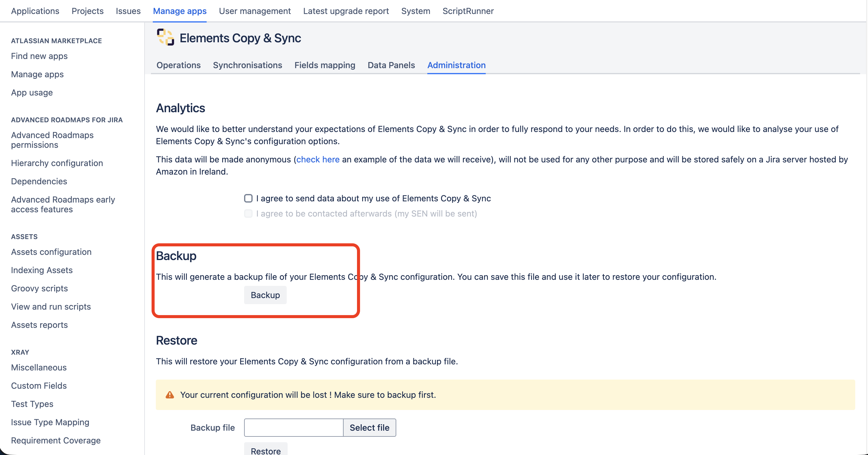Screen dimensions: 868x455
Task: Select Issue Type Mapping under Xray
Action: point(50,422)
